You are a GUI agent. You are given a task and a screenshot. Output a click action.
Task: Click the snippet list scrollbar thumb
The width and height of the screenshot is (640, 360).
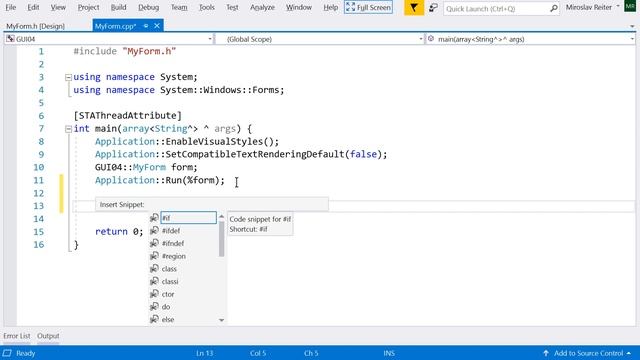coord(221,238)
